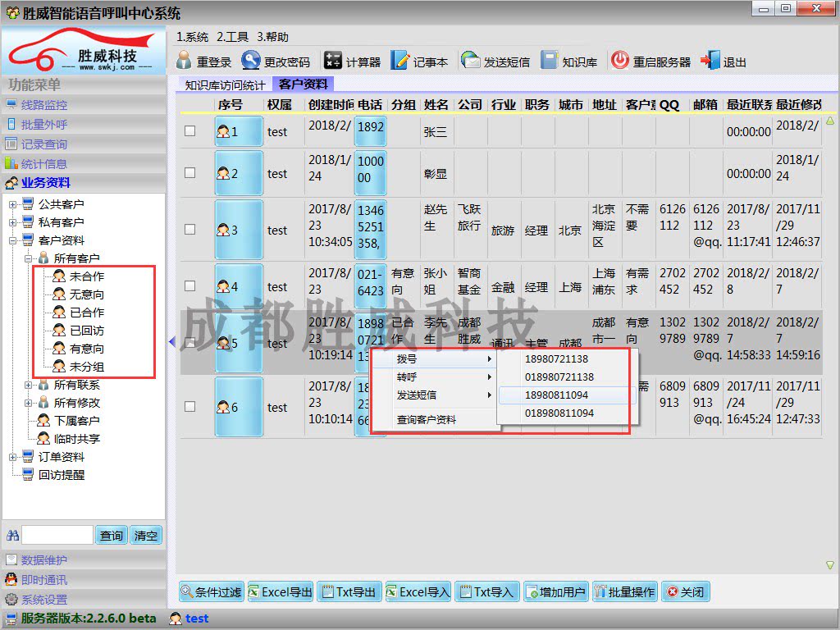The width and height of the screenshot is (840, 630).
Task: Click the 重登录 (re-login) toolbar icon
Action: click(x=185, y=62)
